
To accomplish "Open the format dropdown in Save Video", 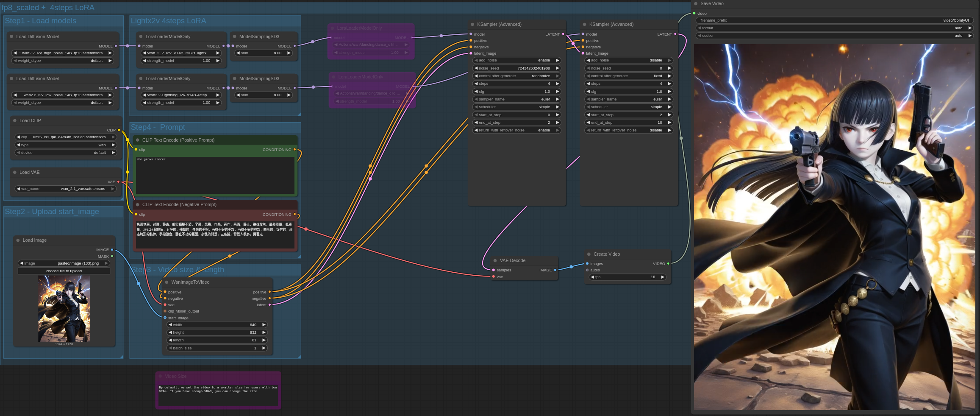I will click(x=835, y=28).
